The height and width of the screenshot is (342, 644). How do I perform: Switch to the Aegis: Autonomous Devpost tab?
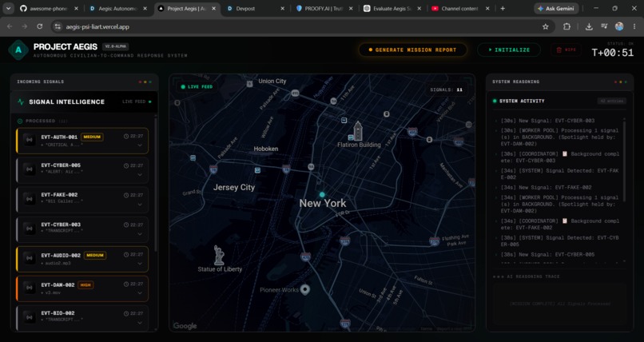[118, 9]
